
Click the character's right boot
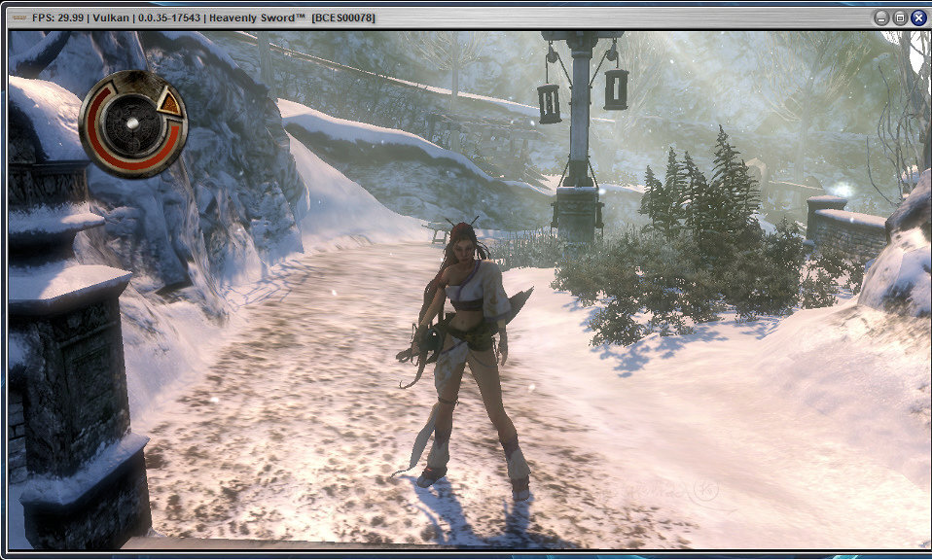431,473
